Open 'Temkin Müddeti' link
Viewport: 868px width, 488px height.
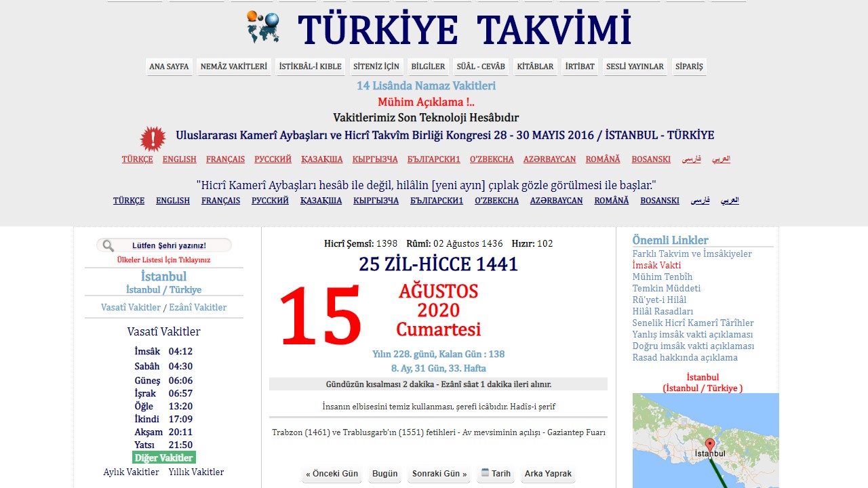[667, 289]
